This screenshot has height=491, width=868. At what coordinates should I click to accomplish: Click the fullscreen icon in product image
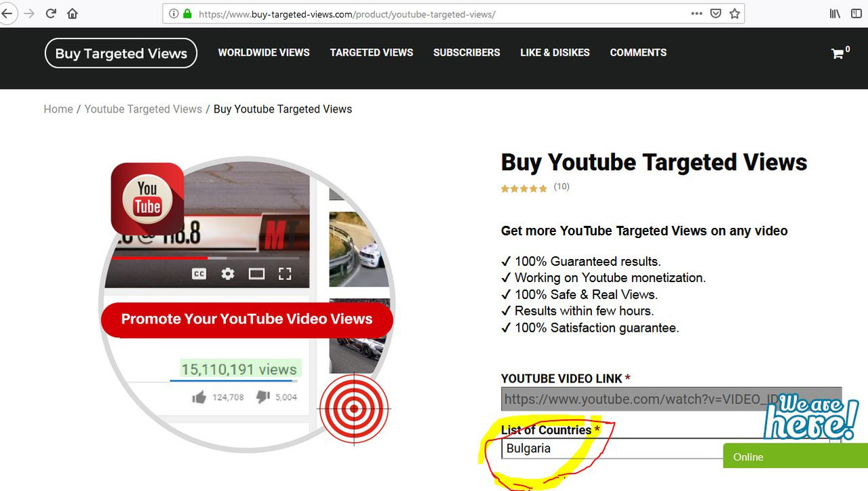(x=285, y=274)
